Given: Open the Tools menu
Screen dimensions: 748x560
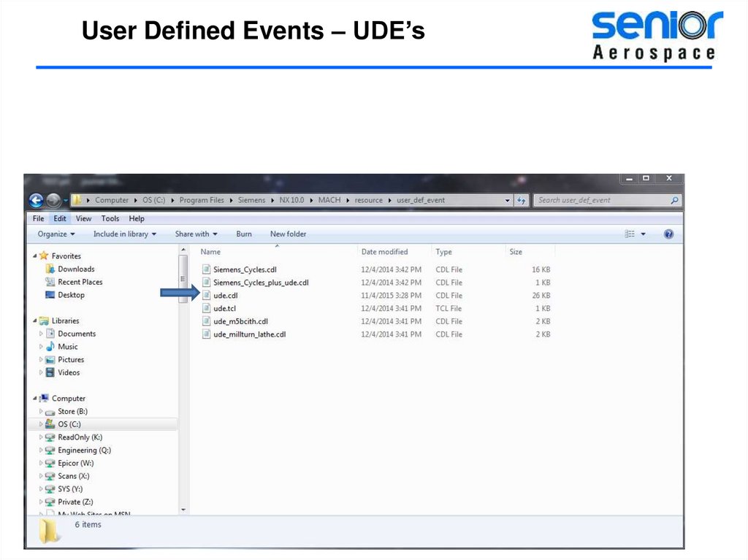Looking at the screenshot, I should (x=110, y=218).
